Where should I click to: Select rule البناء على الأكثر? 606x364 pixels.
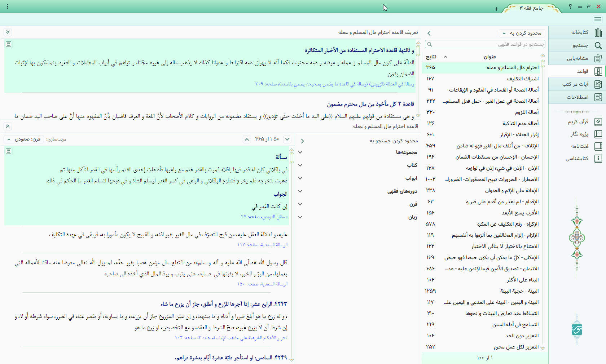click(x=482, y=280)
